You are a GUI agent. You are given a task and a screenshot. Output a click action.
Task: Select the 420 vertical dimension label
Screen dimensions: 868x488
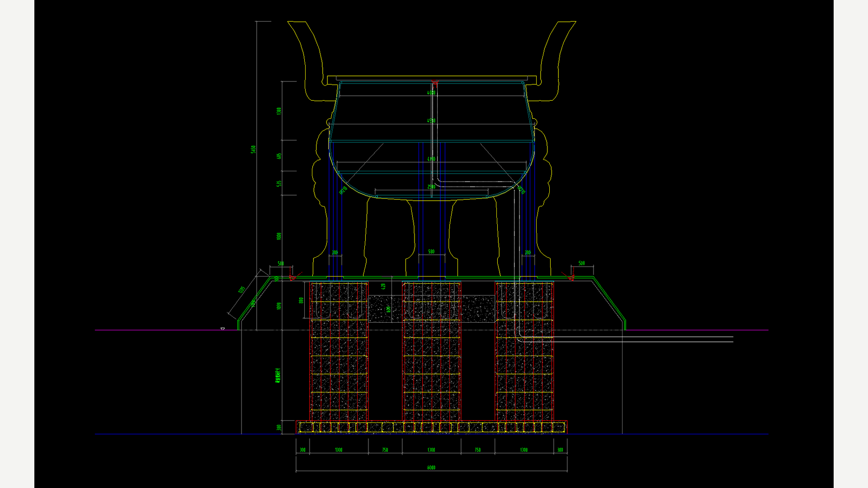point(383,286)
